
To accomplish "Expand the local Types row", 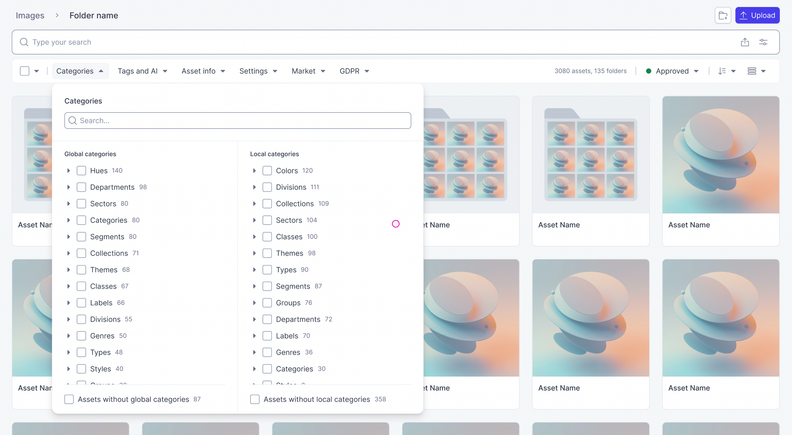I will click(x=254, y=270).
